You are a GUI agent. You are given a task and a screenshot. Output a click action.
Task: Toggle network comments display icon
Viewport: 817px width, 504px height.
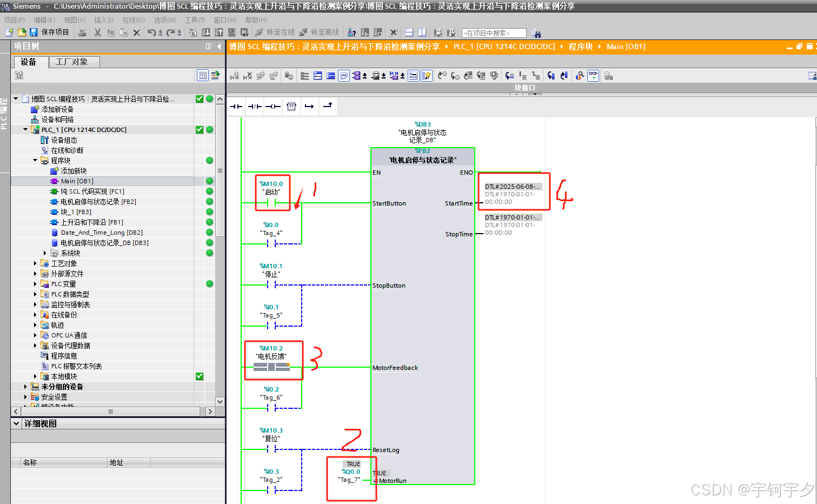pos(414,76)
